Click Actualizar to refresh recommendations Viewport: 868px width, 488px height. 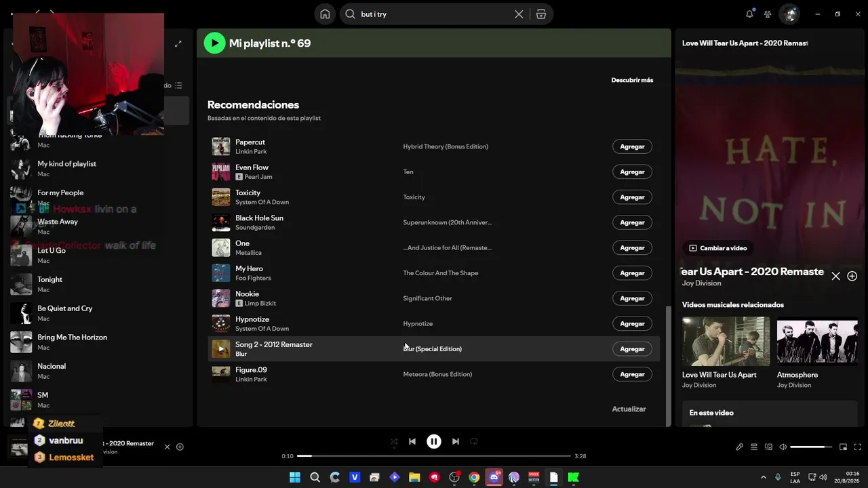(629, 409)
